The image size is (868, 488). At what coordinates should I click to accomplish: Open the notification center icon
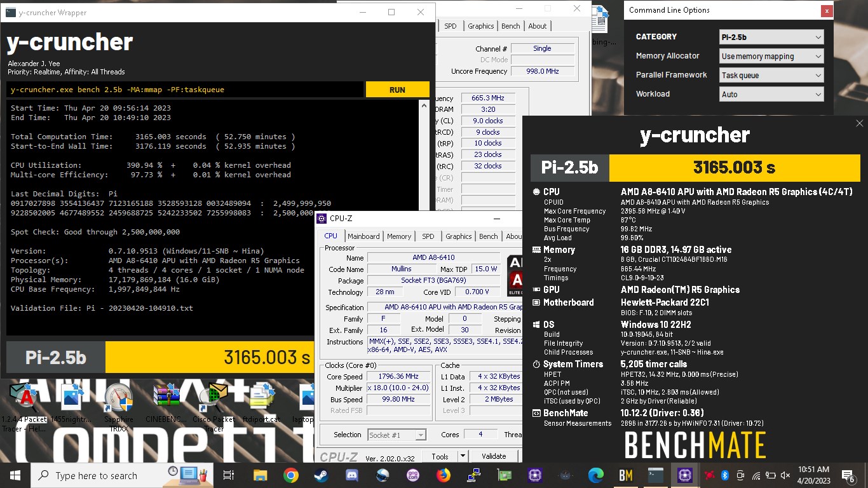[x=848, y=475]
